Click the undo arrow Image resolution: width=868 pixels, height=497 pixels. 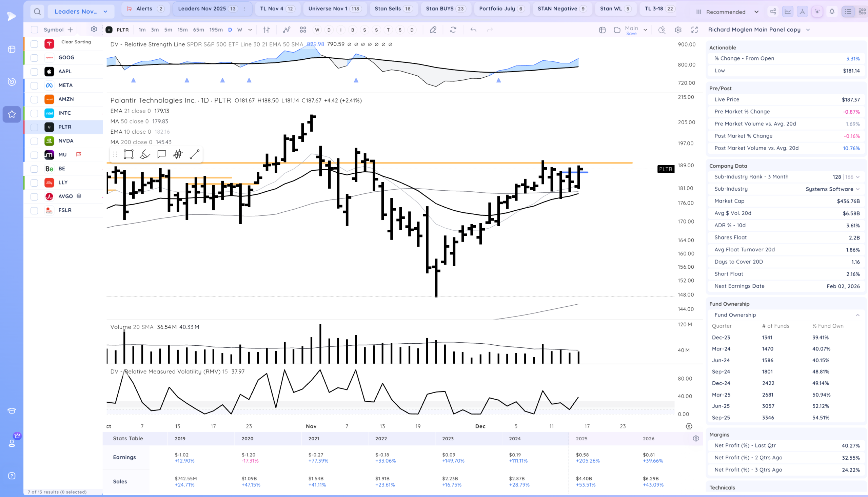tap(473, 30)
